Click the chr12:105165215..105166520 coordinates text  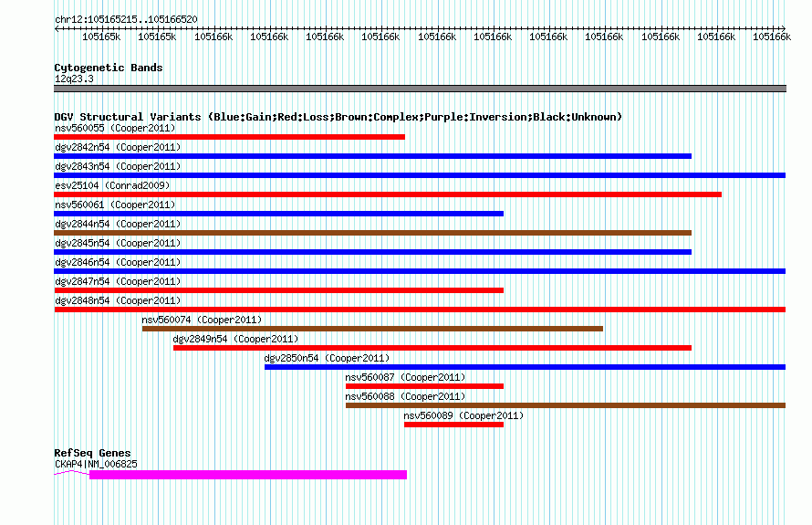tap(126, 19)
